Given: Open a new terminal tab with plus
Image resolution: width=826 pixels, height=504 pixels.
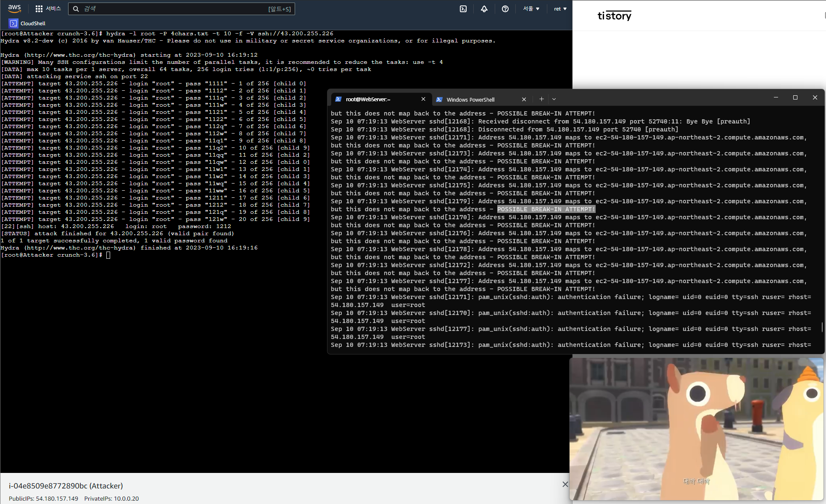Looking at the screenshot, I should (541, 99).
